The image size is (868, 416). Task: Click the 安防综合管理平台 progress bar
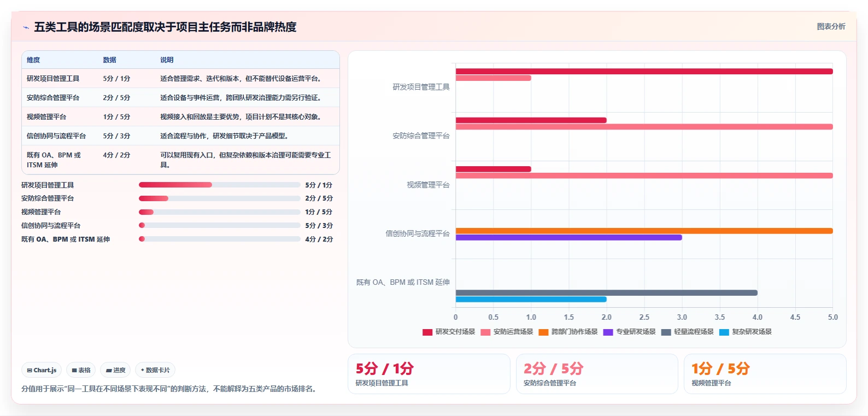[x=220, y=198]
